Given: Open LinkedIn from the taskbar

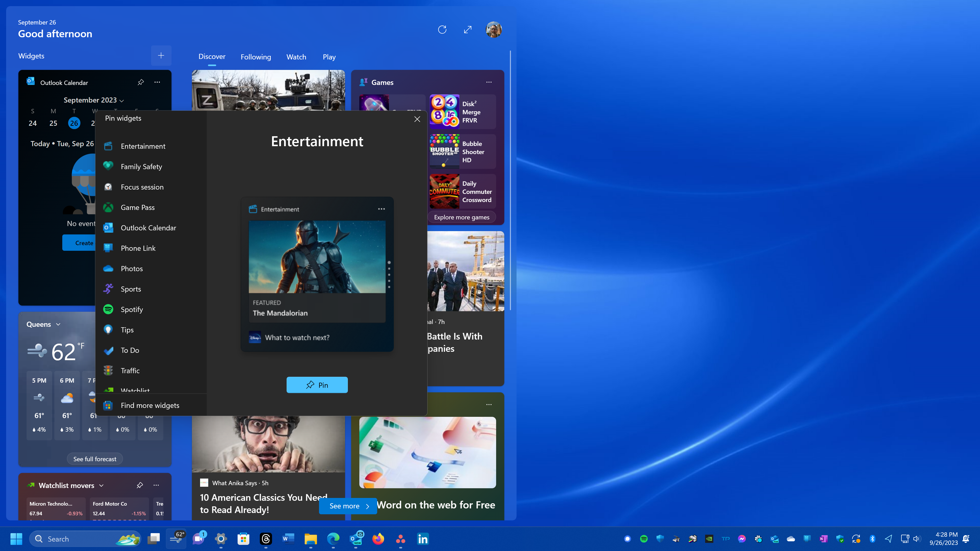Looking at the screenshot, I should 423,539.
